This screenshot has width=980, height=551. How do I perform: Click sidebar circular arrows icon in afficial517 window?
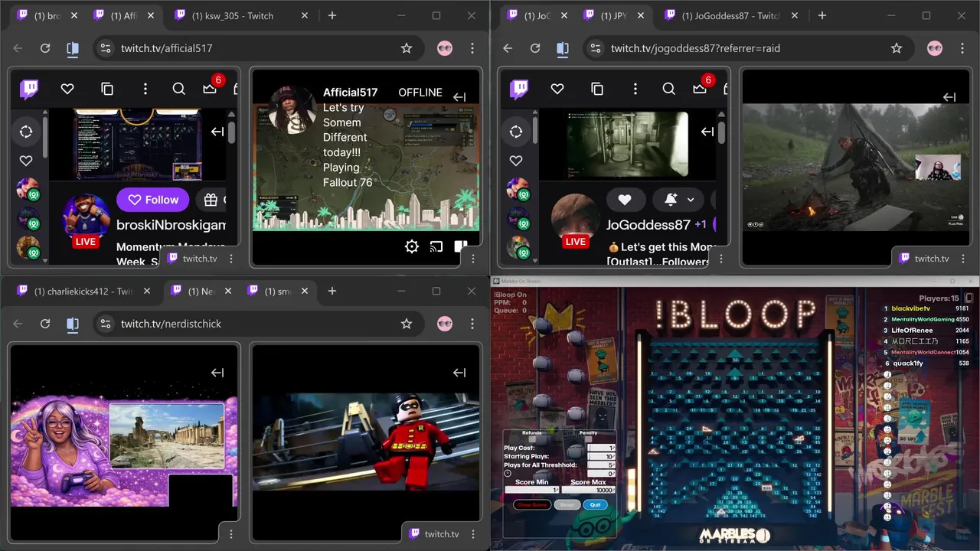pyautogui.click(x=26, y=132)
